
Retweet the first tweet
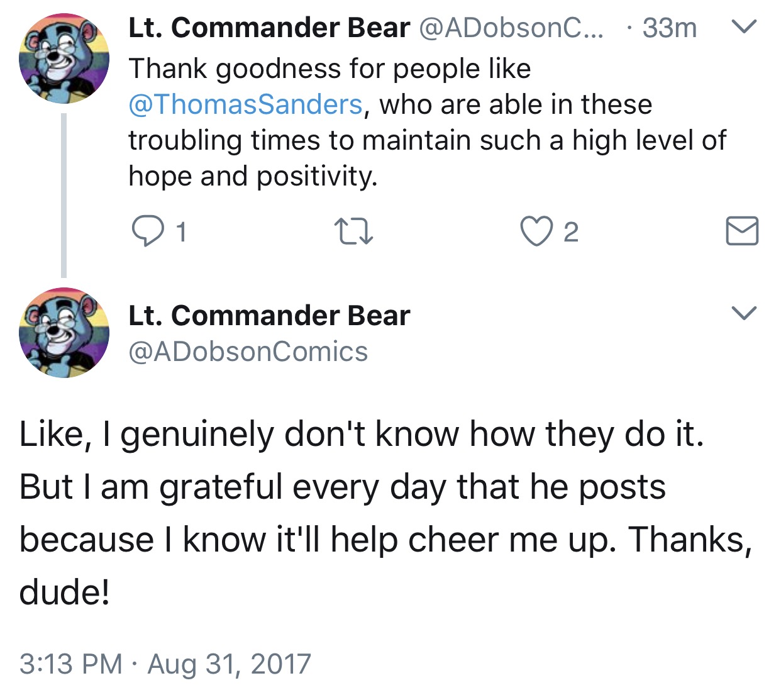tap(353, 231)
